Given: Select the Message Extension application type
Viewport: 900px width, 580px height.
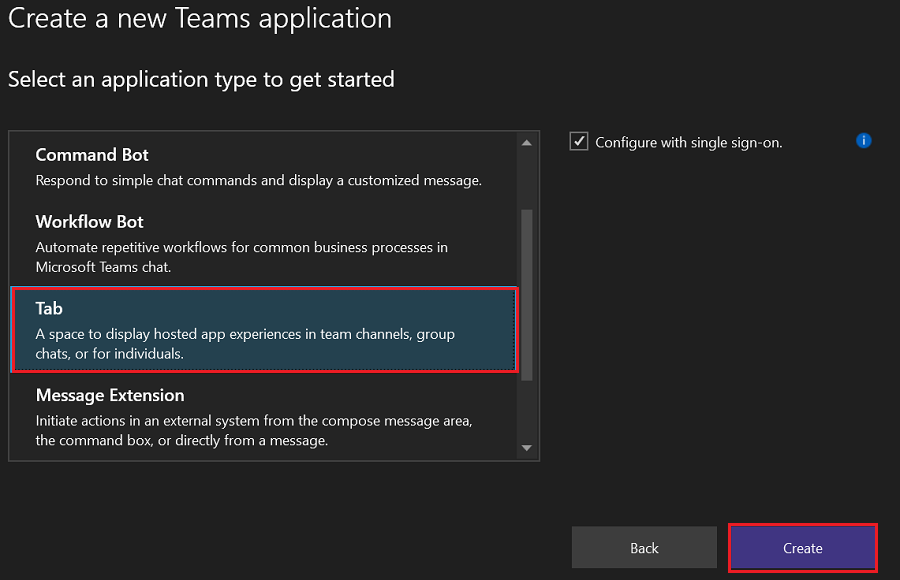Looking at the screenshot, I should [264, 417].
